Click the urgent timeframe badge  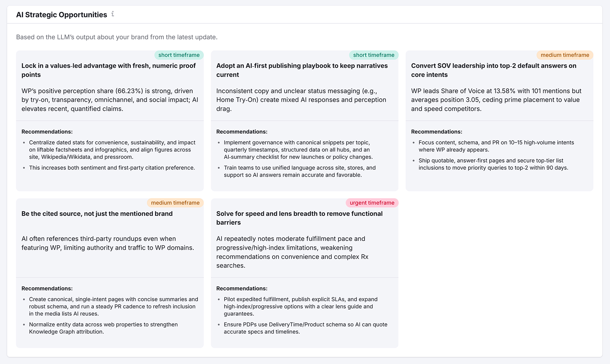point(371,203)
